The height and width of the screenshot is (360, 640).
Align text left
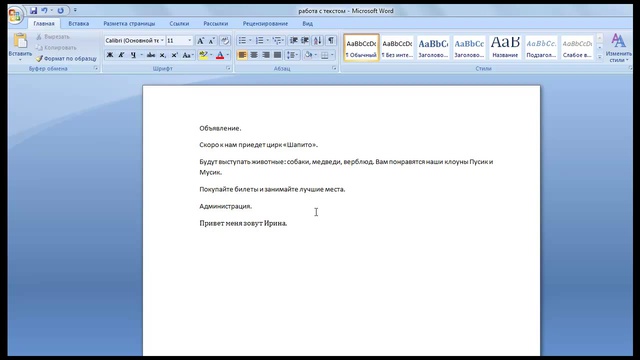(x=242, y=55)
